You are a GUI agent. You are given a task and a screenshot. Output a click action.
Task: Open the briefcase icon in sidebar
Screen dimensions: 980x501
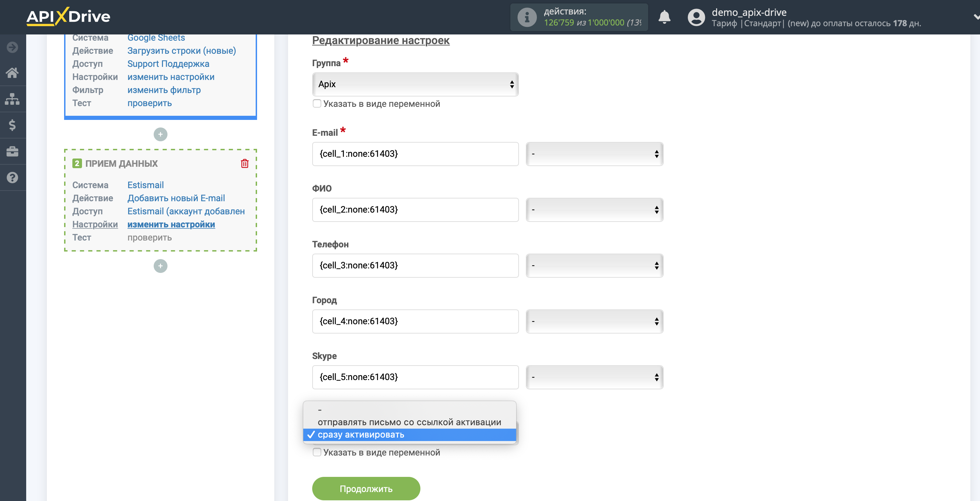point(12,151)
